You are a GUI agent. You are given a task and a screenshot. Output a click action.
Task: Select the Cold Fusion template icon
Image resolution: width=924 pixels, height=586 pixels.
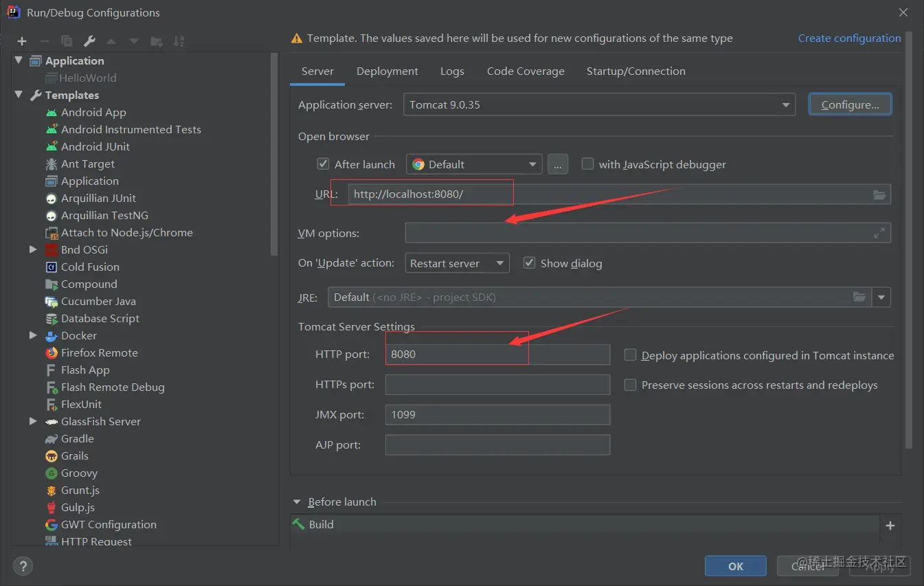[52, 267]
